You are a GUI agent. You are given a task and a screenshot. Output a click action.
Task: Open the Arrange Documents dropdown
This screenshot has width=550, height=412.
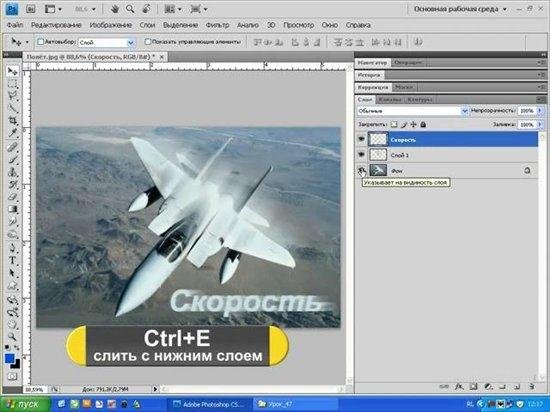[173, 9]
